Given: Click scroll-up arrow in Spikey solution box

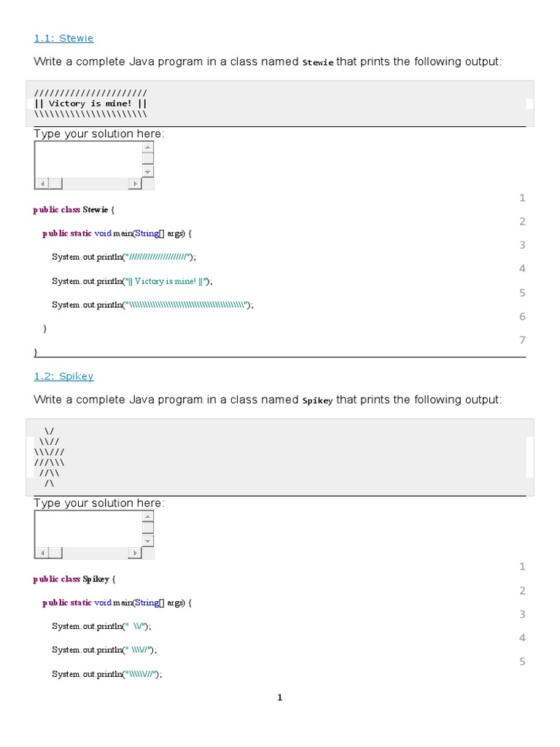Looking at the screenshot, I should (148, 516).
